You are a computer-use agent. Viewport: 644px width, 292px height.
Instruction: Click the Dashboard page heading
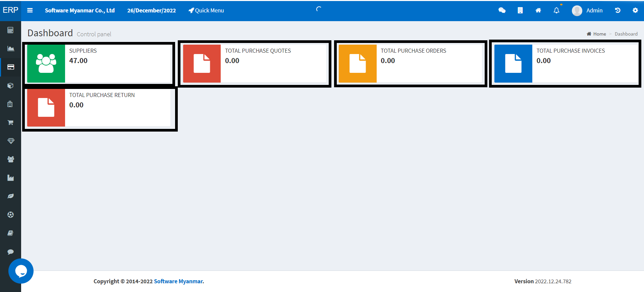50,33
